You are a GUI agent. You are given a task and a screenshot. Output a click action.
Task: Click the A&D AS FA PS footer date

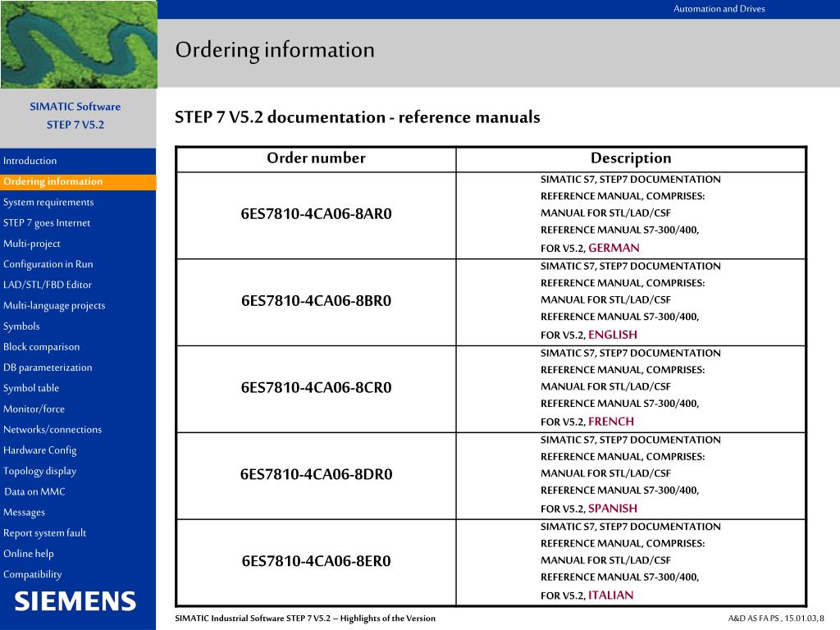pos(776,619)
